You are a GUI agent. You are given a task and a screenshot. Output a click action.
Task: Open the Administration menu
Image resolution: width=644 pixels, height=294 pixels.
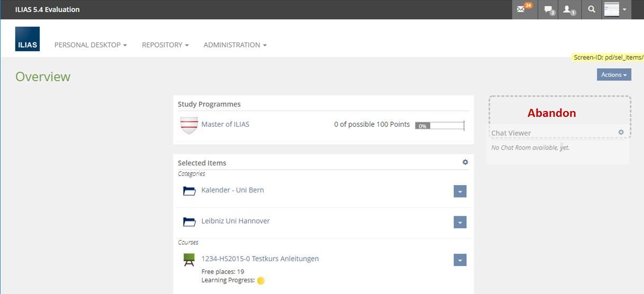(x=235, y=45)
